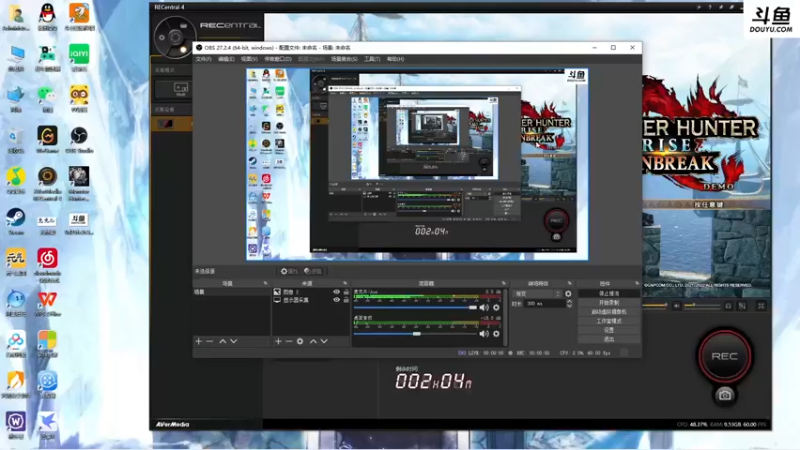
Task: Toggle lock on the display capture source
Action: coord(346,300)
